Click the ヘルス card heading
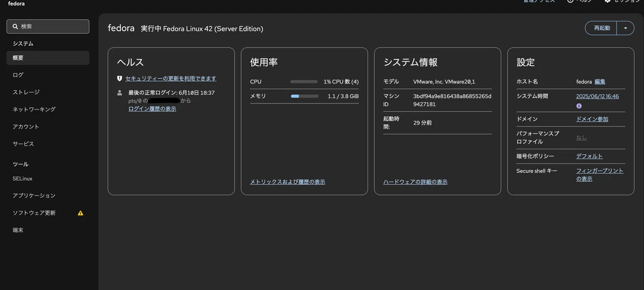 130,62
